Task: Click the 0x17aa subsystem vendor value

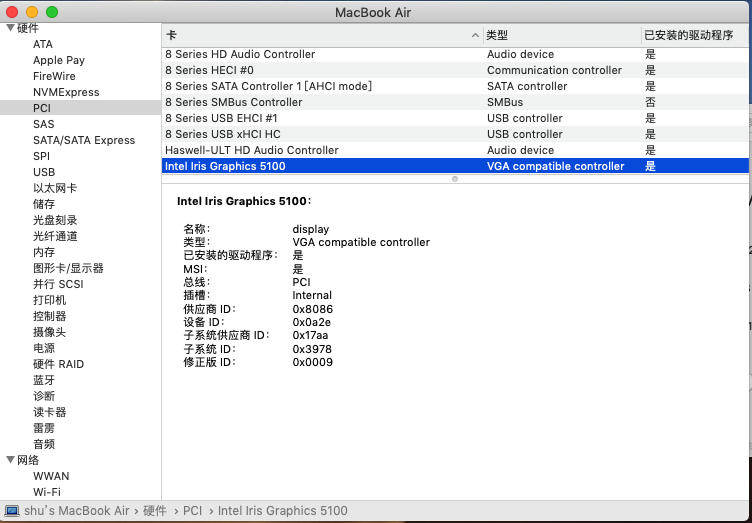Action: point(310,335)
